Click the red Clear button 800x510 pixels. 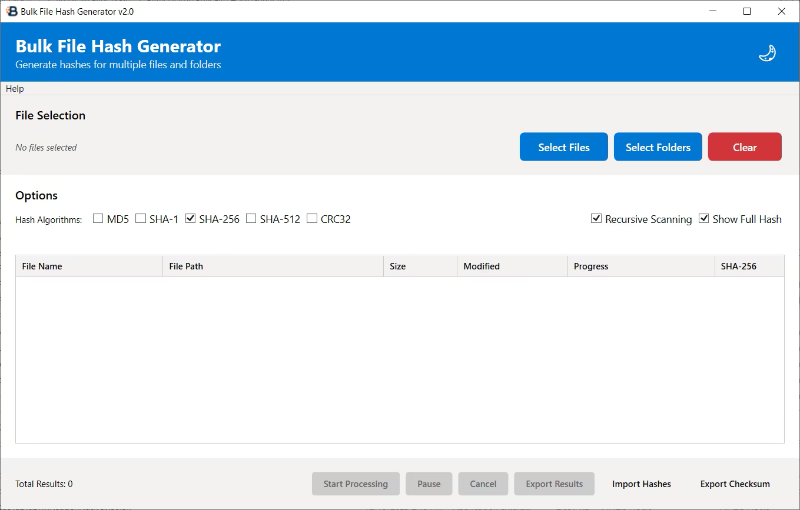(x=745, y=147)
